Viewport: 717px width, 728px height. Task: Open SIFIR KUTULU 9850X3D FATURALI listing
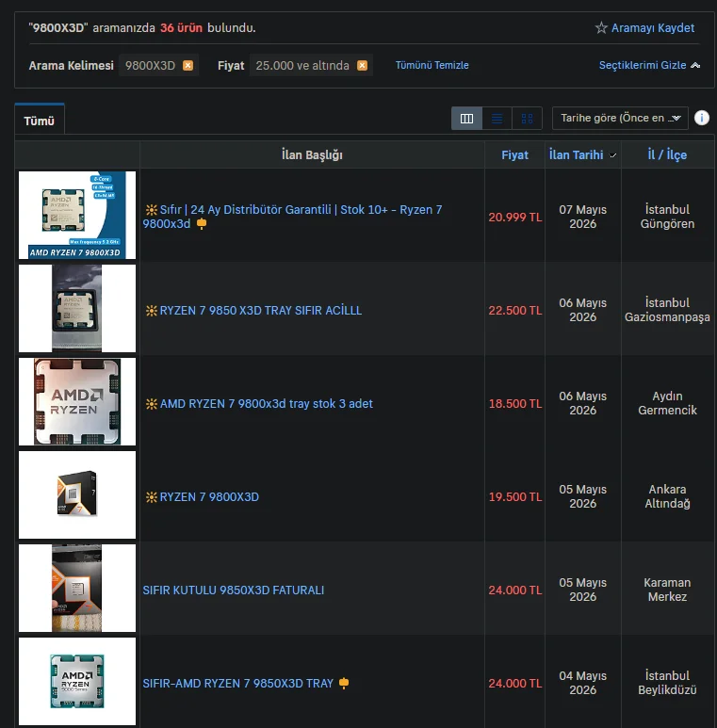233,590
